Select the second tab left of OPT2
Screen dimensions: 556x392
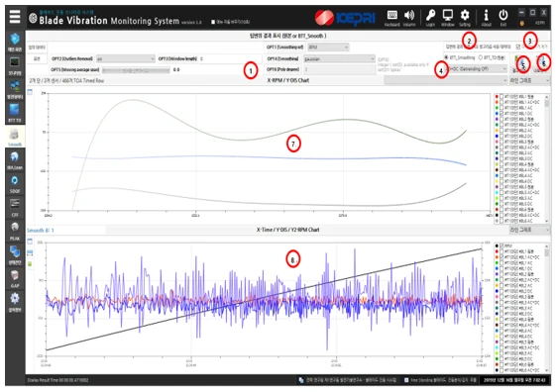(x=37, y=58)
